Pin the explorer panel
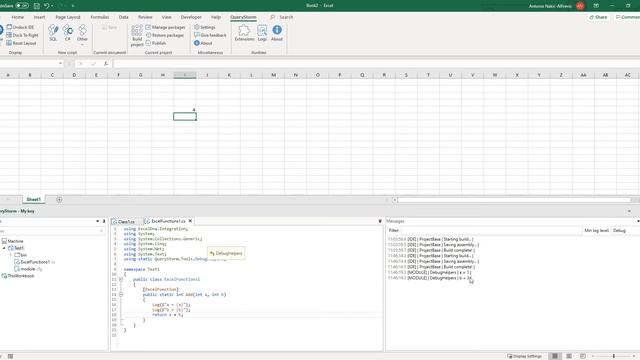Viewport: 640px width, 360px height. [x=104, y=221]
